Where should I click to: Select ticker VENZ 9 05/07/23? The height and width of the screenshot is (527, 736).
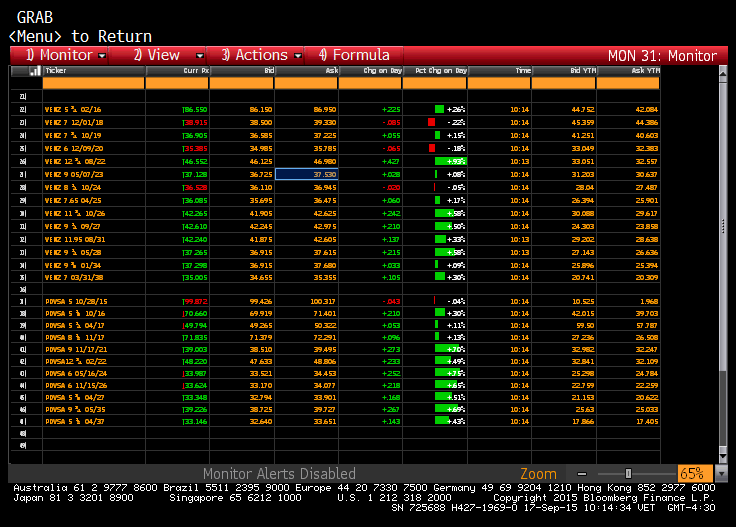[74, 175]
